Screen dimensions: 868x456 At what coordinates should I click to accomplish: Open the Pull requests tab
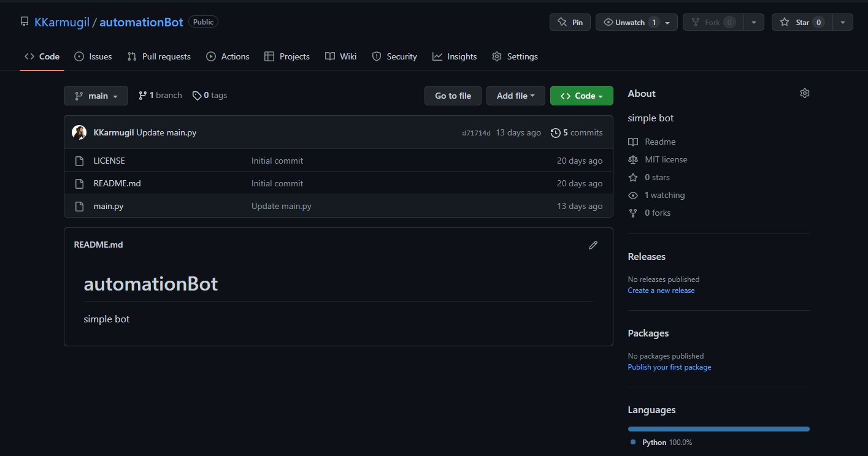point(159,56)
